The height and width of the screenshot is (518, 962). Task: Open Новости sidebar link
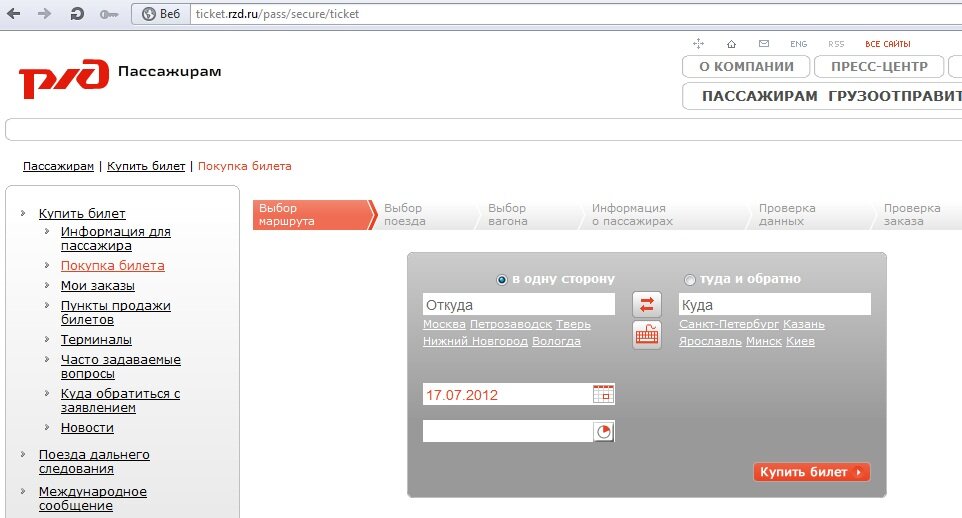(x=87, y=428)
